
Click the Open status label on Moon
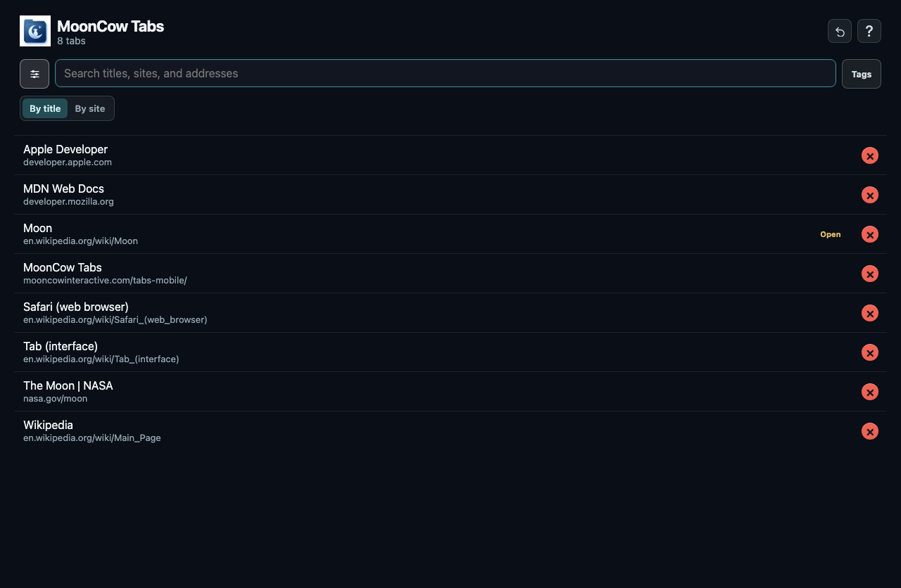tap(831, 234)
